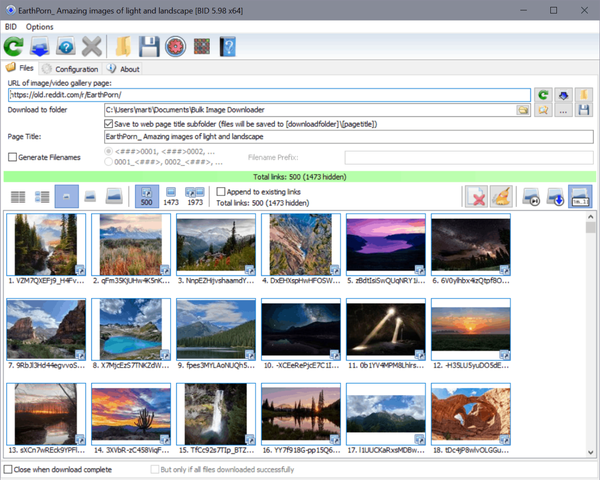600x480 pixels.
Task: Click the colorful mosaic grid toolbar icon
Action: [x=201, y=46]
